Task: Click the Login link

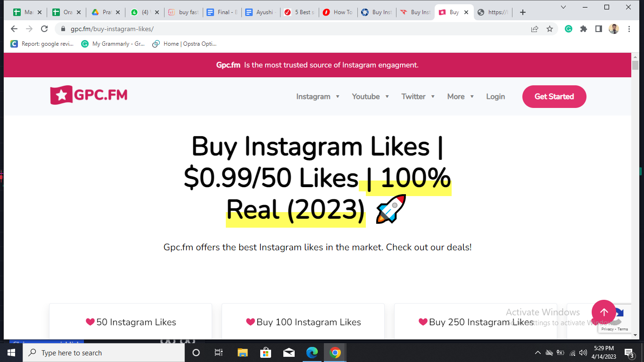Action: [x=495, y=97]
